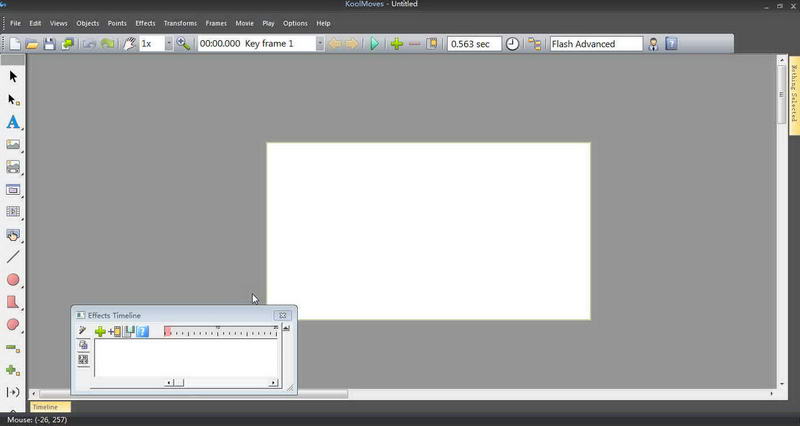
Task: Close the Effects Timeline panel
Action: pos(283,315)
